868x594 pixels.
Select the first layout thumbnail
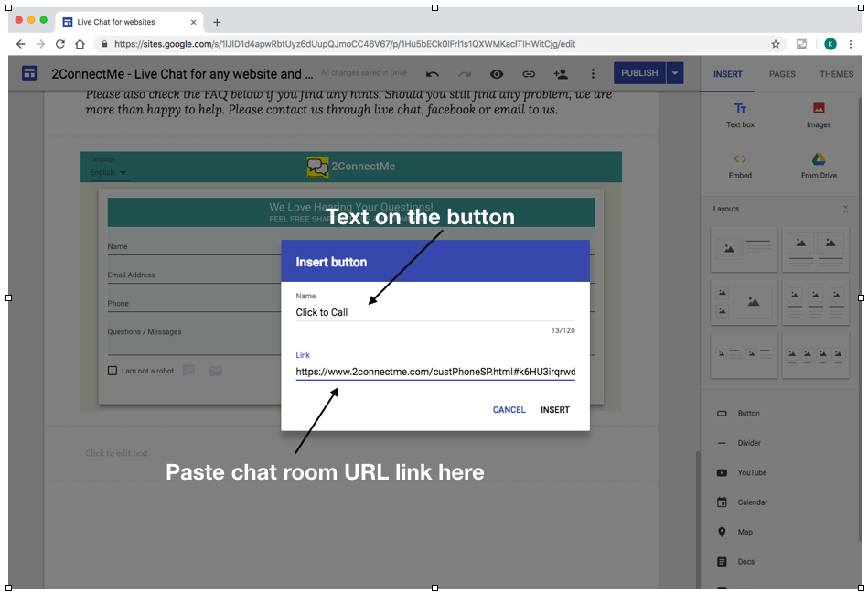(x=744, y=249)
